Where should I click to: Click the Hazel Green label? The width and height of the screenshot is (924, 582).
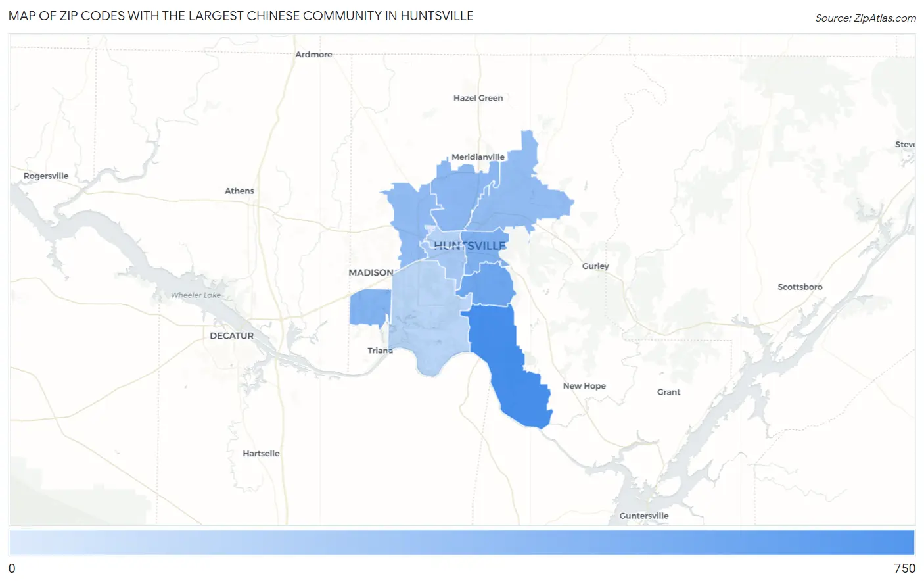(x=478, y=97)
